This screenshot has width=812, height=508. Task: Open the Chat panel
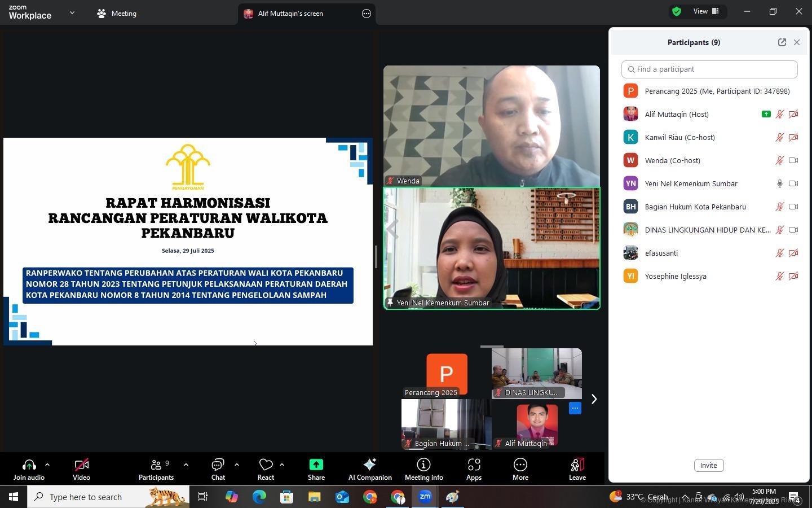(x=218, y=469)
